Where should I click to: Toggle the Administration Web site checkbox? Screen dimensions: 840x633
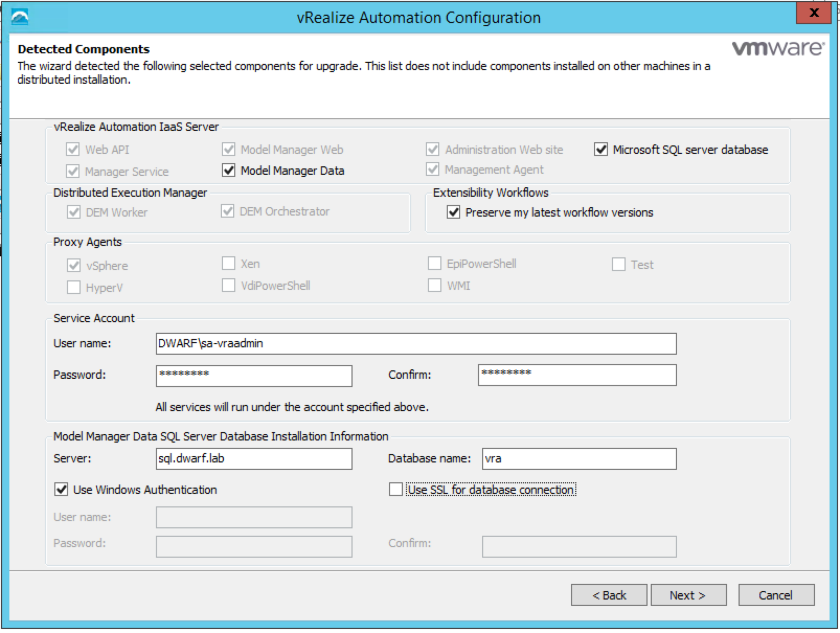433,150
